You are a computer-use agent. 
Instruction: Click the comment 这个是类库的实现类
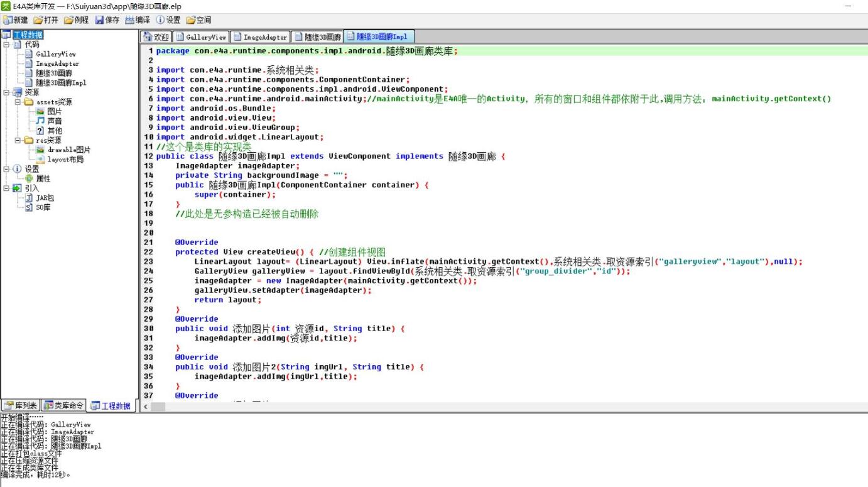coord(204,146)
